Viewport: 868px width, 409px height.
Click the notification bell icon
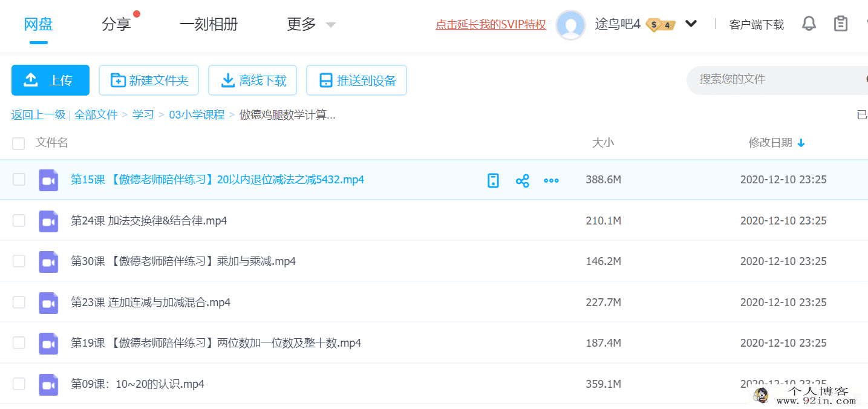pyautogui.click(x=809, y=24)
